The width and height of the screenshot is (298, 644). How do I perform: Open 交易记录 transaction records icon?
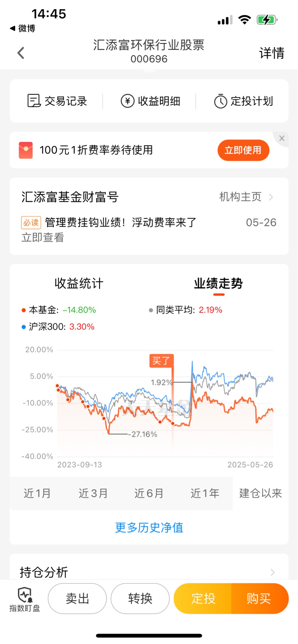[x=34, y=101]
